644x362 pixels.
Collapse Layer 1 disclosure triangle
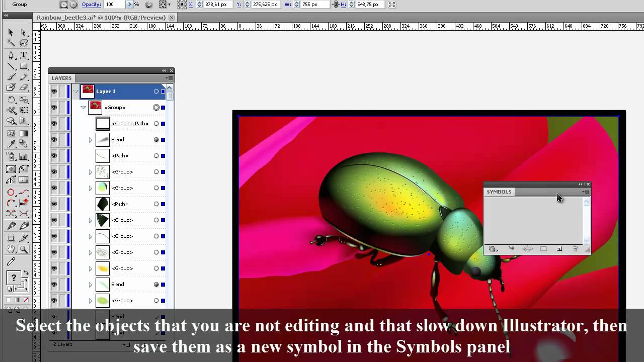pos(75,92)
